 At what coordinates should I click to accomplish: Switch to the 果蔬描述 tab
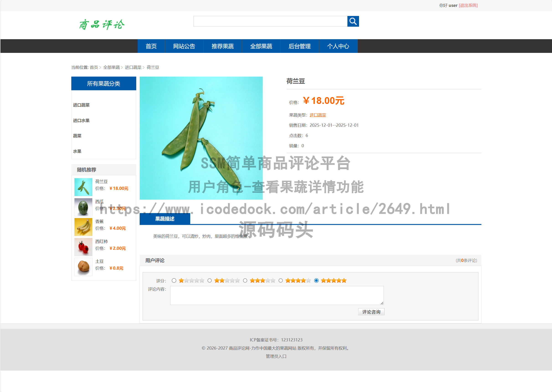pos(165,219)
